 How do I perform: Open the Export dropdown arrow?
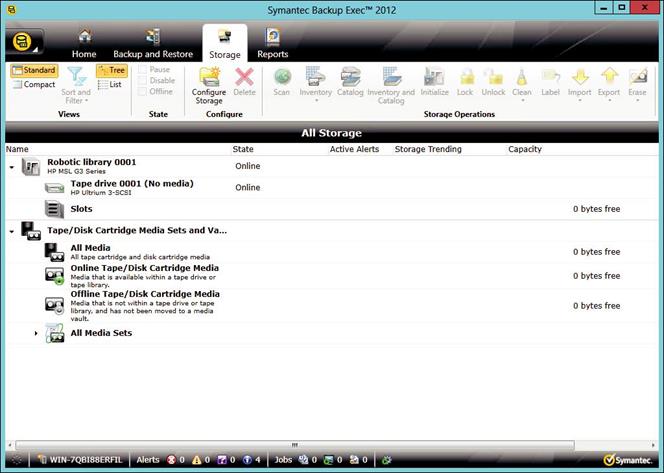pyautogui.click(x=609, y=101)
